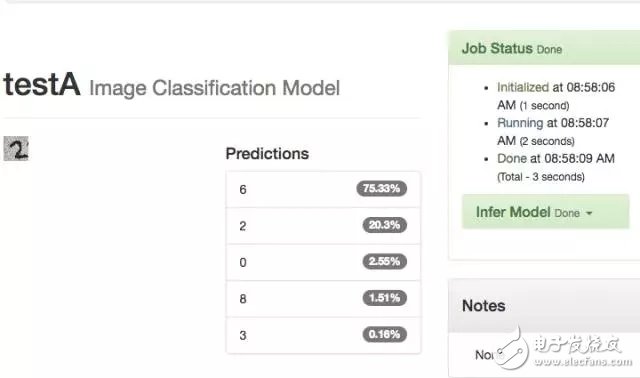Click the Initialized status entry
640x378 pixels.
coord(556,96)
